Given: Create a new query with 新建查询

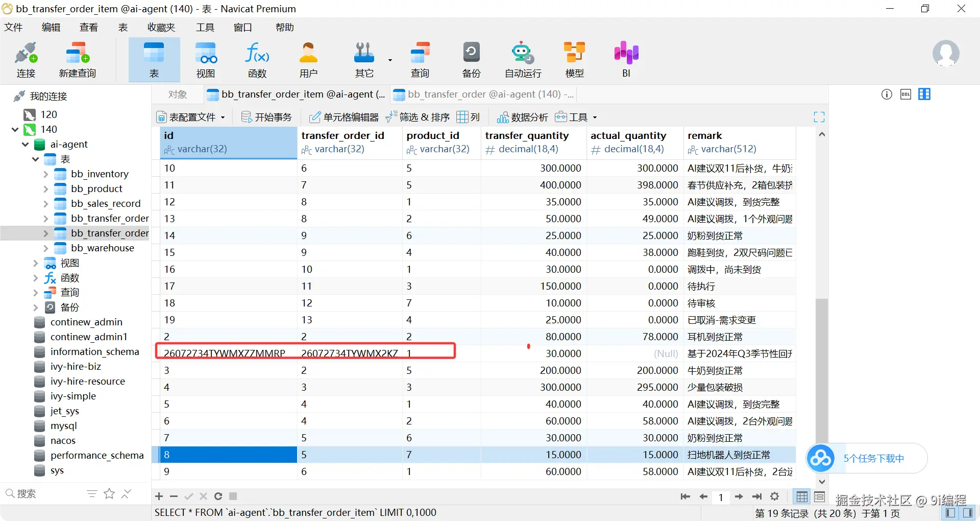Looking at the screenshot, I should [78, 60].
